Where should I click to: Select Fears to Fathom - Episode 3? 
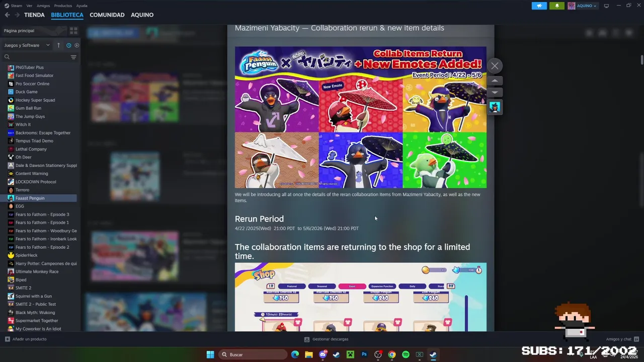coord(42,215)
